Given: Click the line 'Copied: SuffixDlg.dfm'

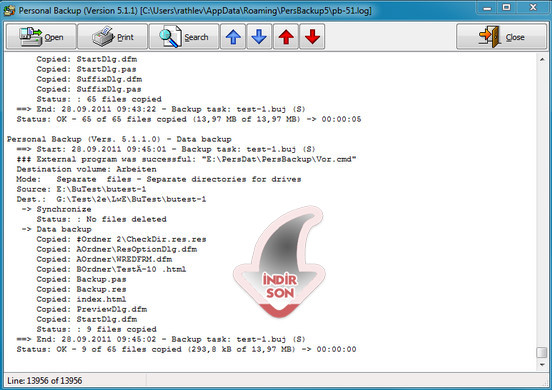Looking at the screenshot, I should [89, 79].
